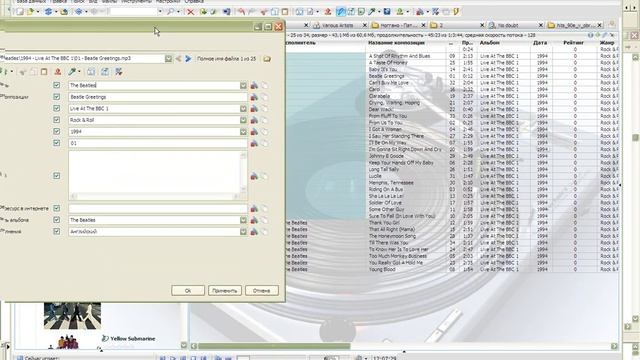Click the green arrow download icon in main toolbar
Image resolution: width=640 pixels, height=360 pixels.
[203, 12]
